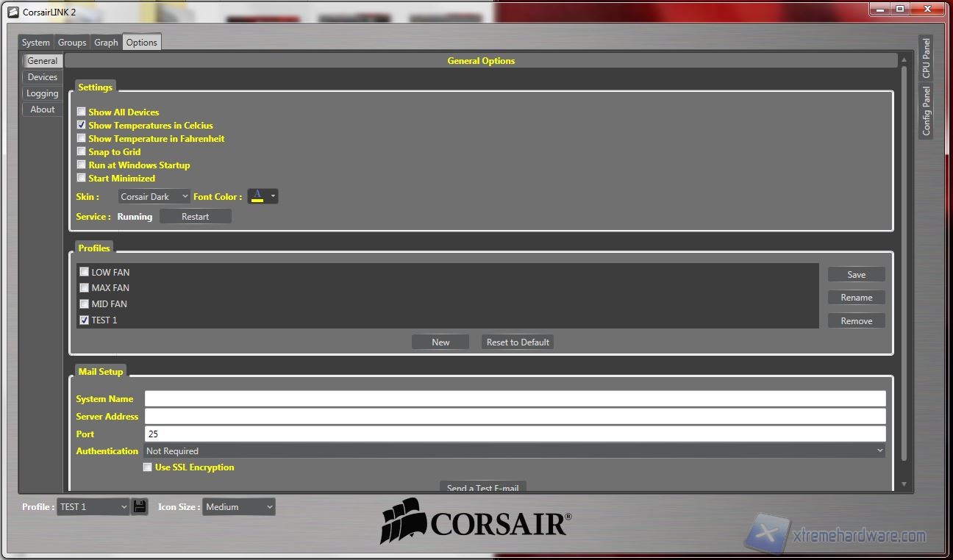Restart the service

[195, 216]
